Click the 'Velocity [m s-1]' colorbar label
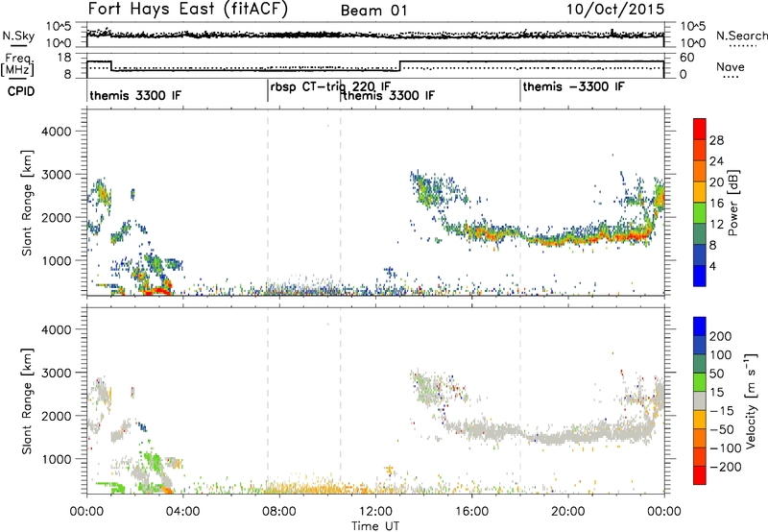The height and width of the screenshot is (532, 768). (x=751, y=400)
